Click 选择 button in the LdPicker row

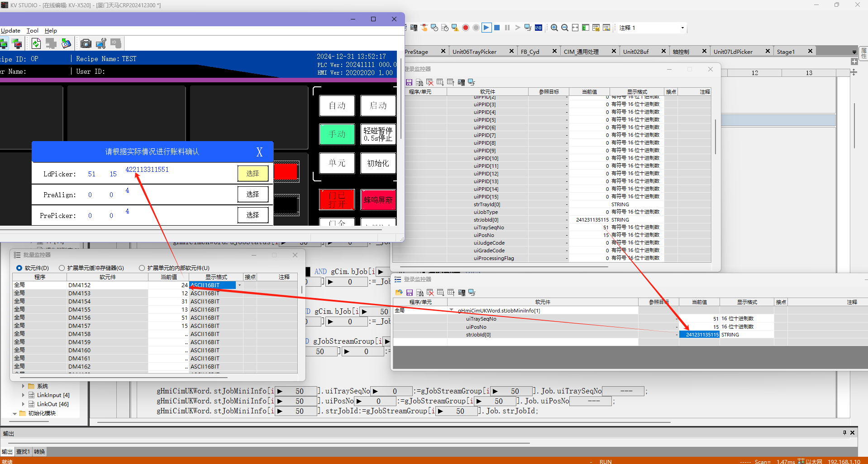coord(253,174)
